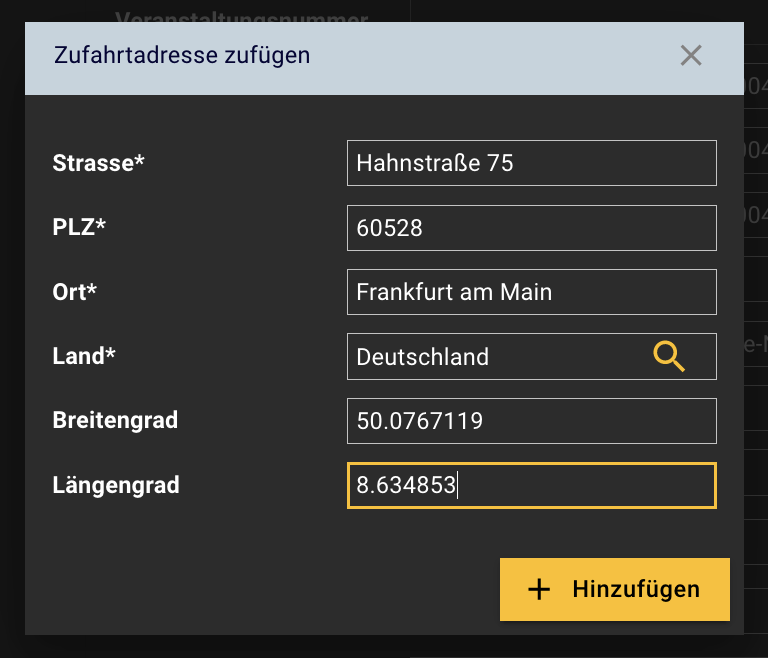The image size is (768, 658).
Task: Focus the Breitengrad field 50.0767119
Action: pos(531,421)
